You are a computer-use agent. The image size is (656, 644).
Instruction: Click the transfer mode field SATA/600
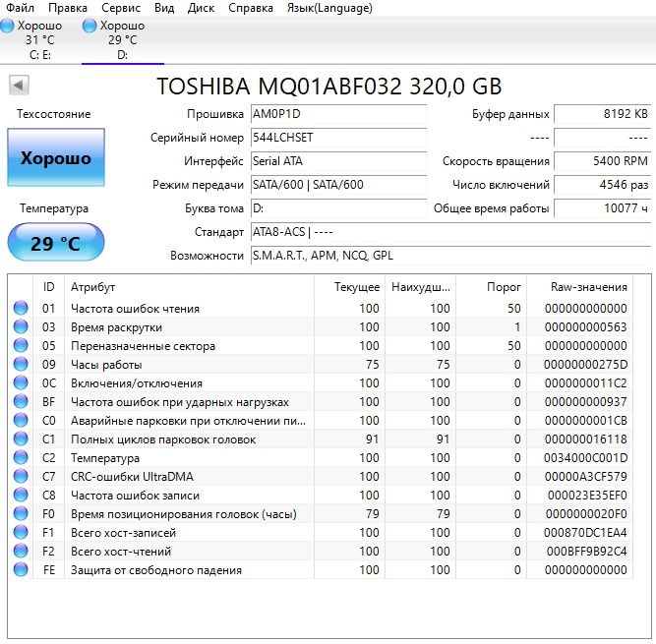[338, 185]
